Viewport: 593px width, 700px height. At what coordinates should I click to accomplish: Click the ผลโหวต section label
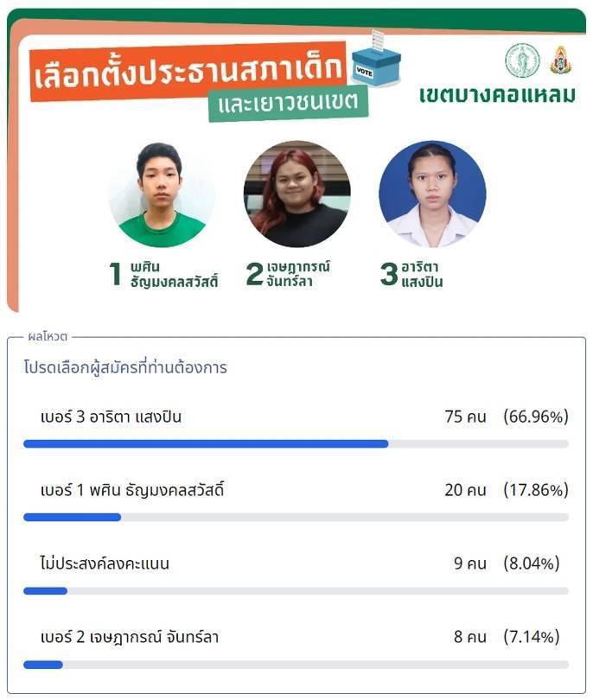coord(48,336)
